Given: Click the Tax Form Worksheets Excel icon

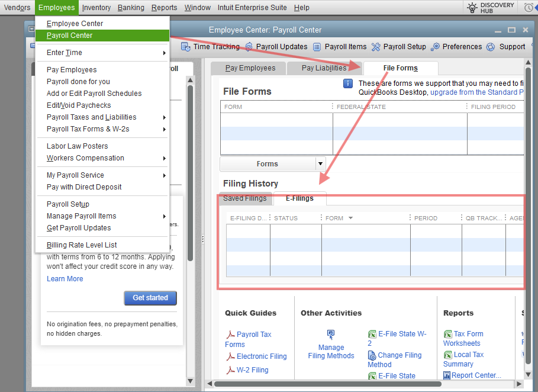Looking at the screenshot, I should pos(448,334).
